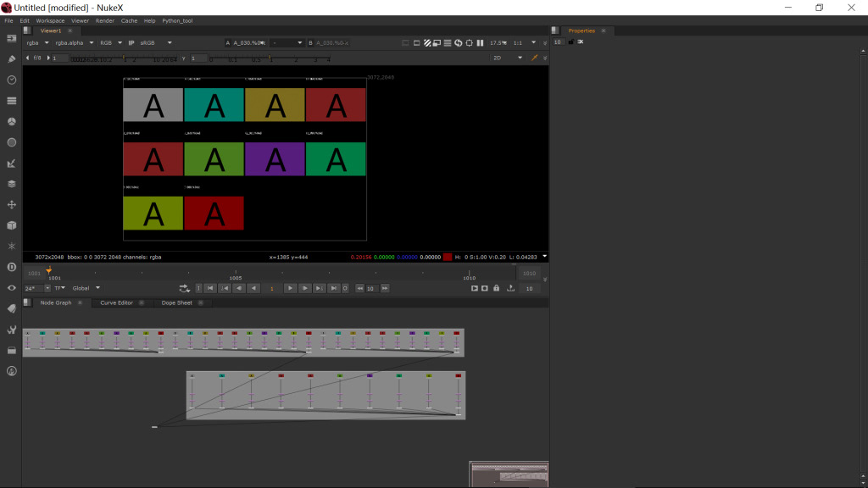Switch to the Curve Editor tab

click(x=116, y=302)
